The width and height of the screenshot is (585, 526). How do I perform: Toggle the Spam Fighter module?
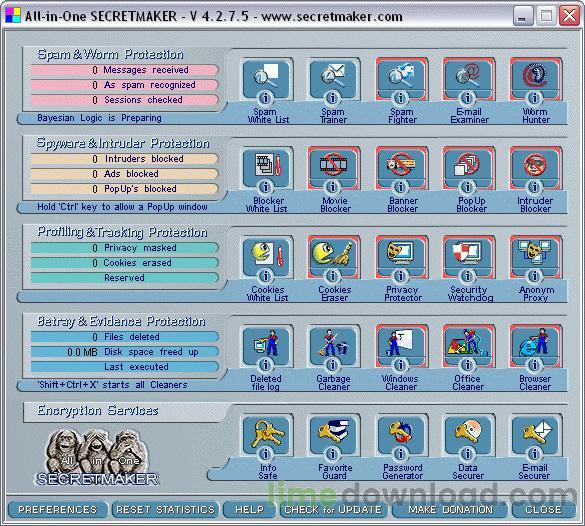coord(401,78)
